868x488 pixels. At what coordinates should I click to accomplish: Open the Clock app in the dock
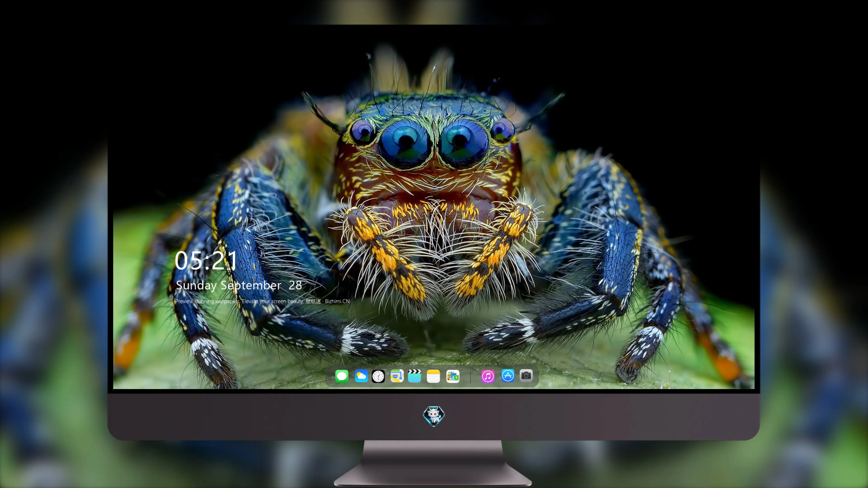(x=378, y=376)
